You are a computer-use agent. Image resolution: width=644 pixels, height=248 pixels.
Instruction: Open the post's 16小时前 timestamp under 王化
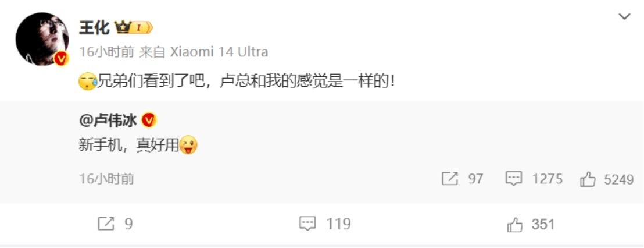point(106,52)
